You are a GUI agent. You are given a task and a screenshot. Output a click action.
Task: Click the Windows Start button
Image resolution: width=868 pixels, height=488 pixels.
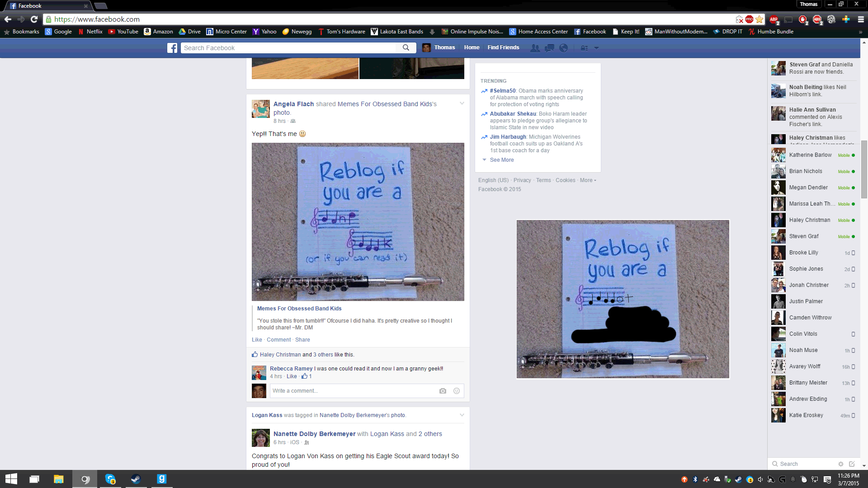[x=11, y=479]
